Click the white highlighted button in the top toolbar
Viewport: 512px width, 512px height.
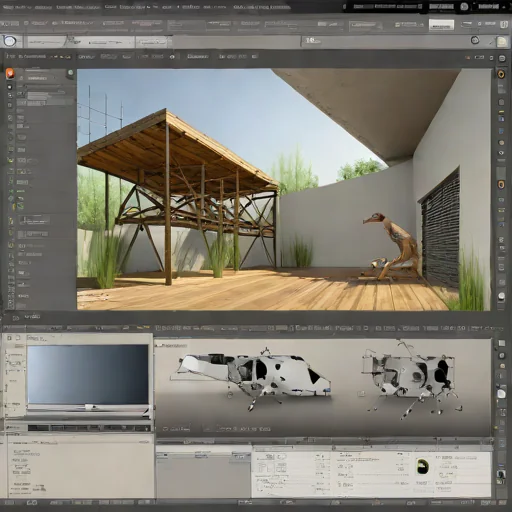coord(441,25)
